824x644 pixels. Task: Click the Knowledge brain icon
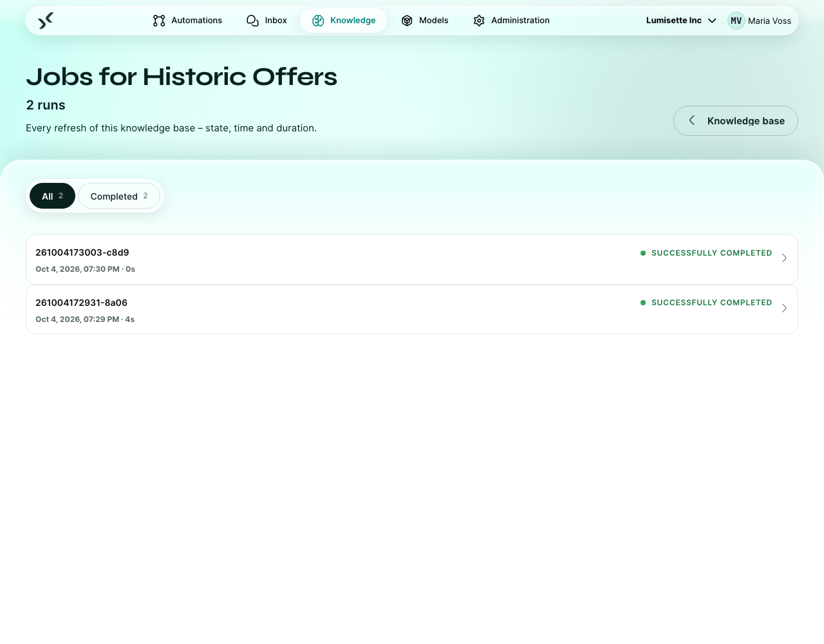(x=318, y=21)
